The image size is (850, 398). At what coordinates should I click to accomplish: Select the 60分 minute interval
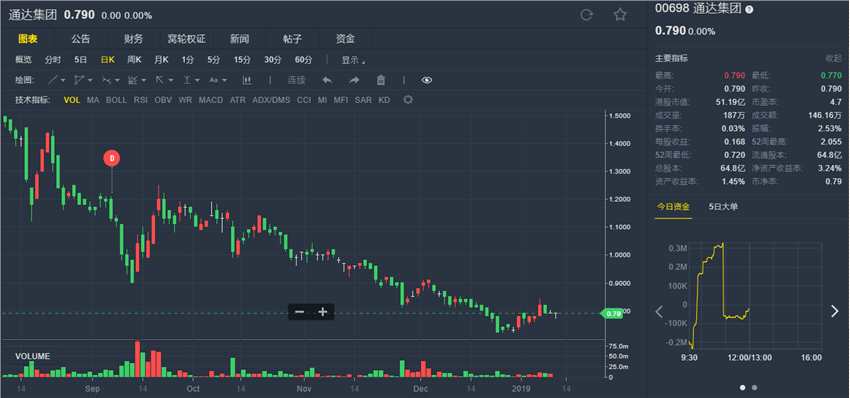click(304, 60)
